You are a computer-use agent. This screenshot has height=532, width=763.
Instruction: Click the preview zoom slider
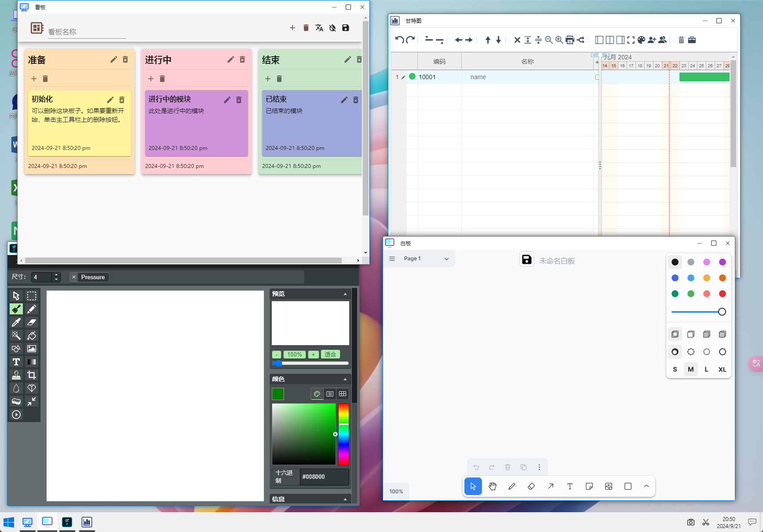pyautogui.click(x=310, y=363)
